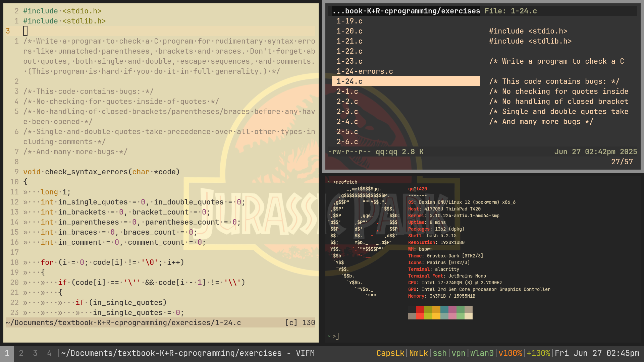Click the ssh status indicator
The height and width of the screenshot is (362, 644).
pyautogui.click(x=439, y=353)
